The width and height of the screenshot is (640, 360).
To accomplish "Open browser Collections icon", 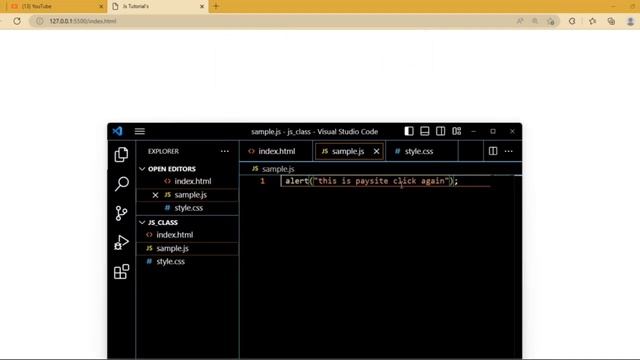I will [611, 21].
